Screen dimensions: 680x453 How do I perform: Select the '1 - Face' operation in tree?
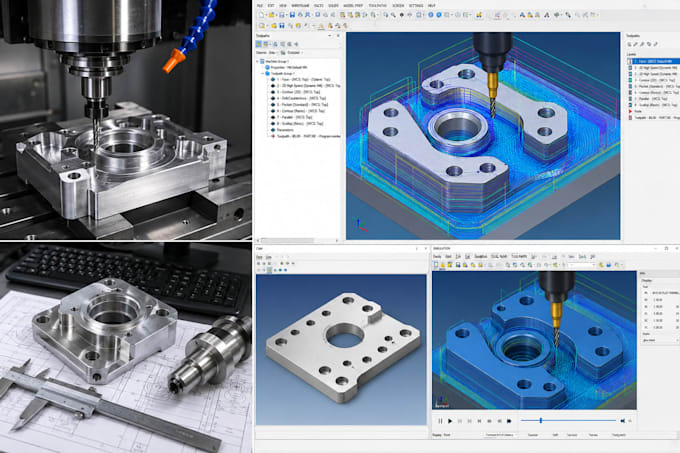(x=299, y=79)
